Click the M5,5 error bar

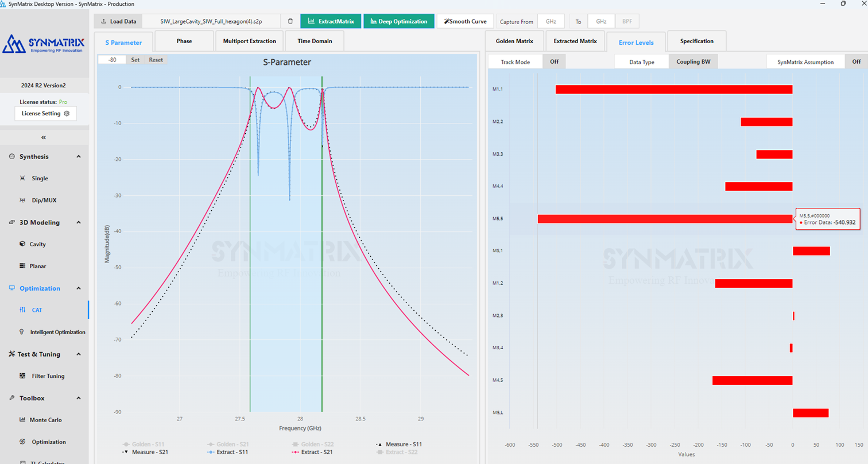pyautogui.click(x=665, y=219)
